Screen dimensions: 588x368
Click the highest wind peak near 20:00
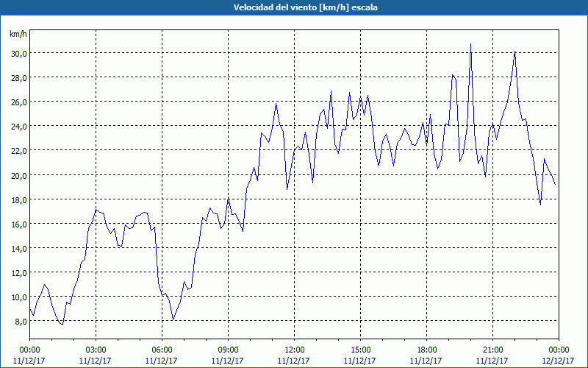point(470,44)
